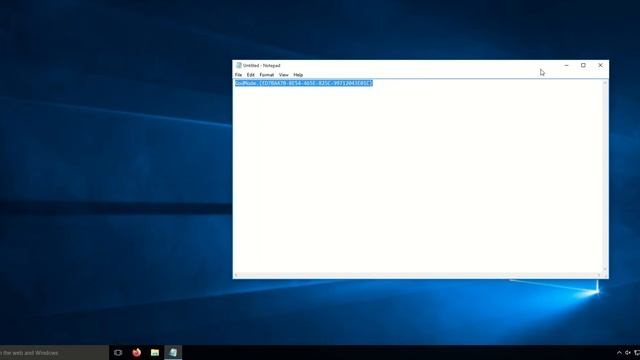Open the network icon in the system tray

click(637, 353)
